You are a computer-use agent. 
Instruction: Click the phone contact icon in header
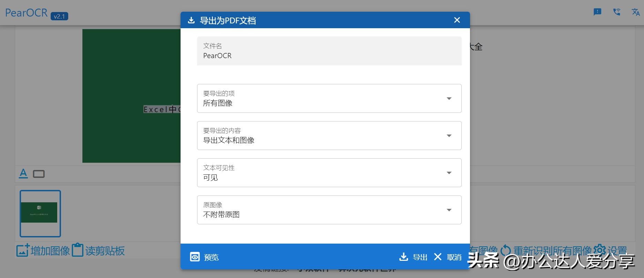(x=617, y=12)
